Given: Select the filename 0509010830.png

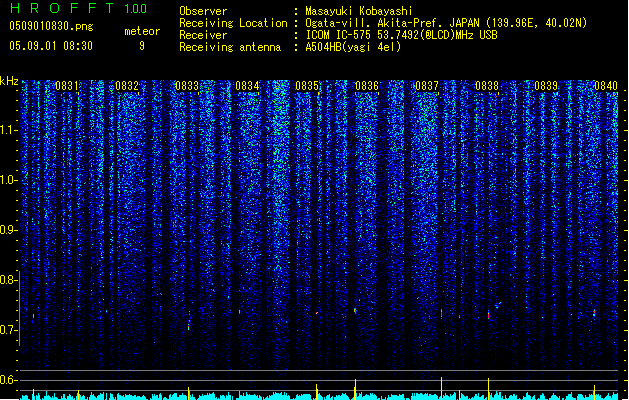Looking at the screenshot, I should click(51, 27).
